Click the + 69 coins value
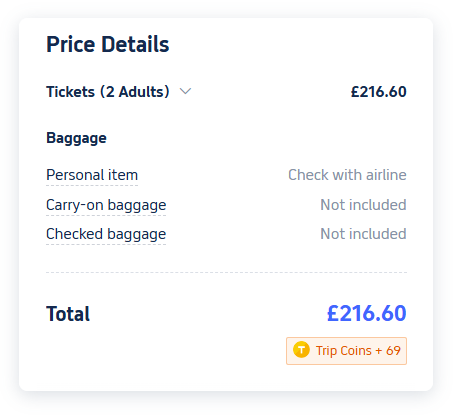Image resolution: width=457 pixels, height=417 pixels. click(x=388, y=351)
